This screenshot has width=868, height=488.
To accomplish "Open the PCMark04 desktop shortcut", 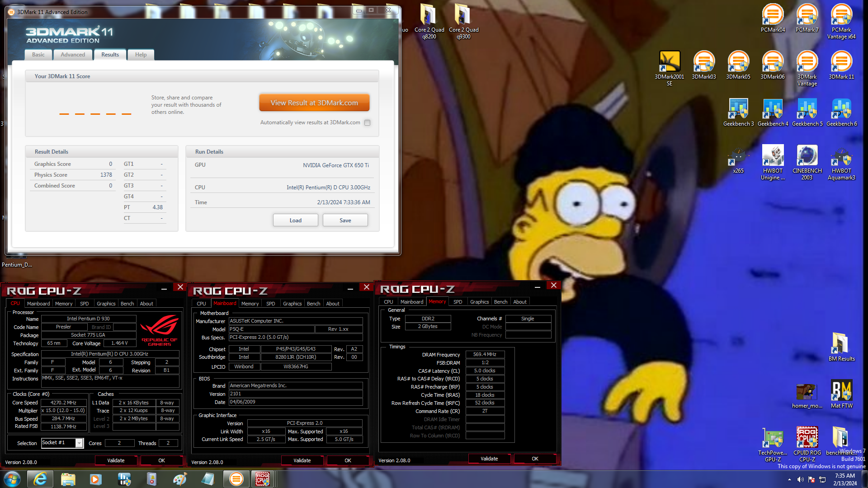I will click(773, 18).
